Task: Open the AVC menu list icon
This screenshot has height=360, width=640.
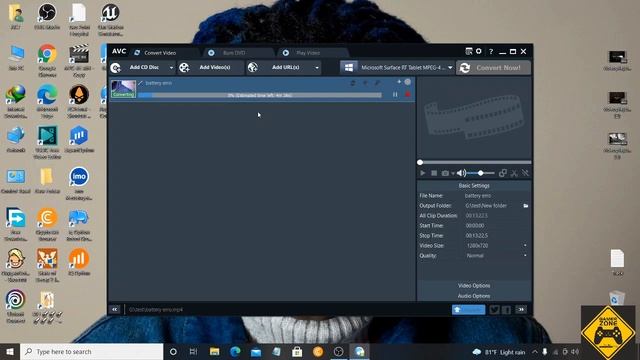Action: point(469,51)
